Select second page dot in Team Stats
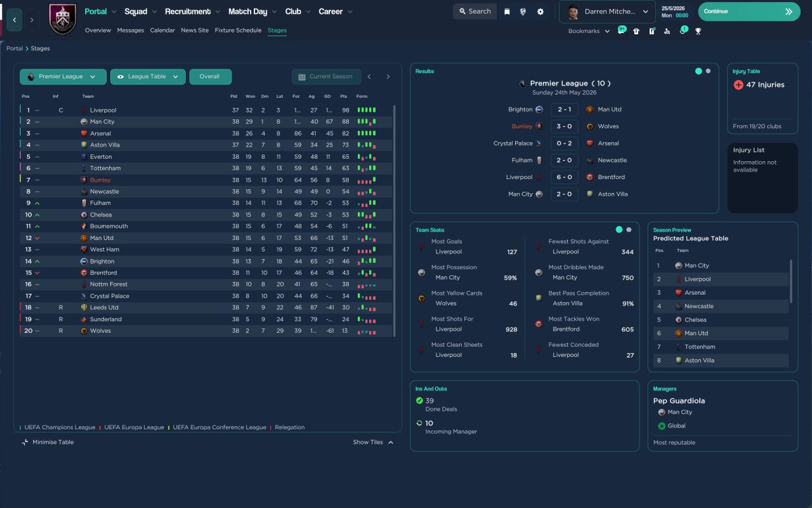812x508 pixels. tap(629, 230)
